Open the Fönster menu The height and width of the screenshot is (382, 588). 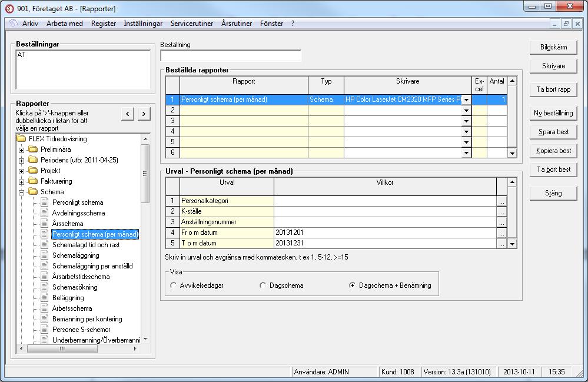271,23
